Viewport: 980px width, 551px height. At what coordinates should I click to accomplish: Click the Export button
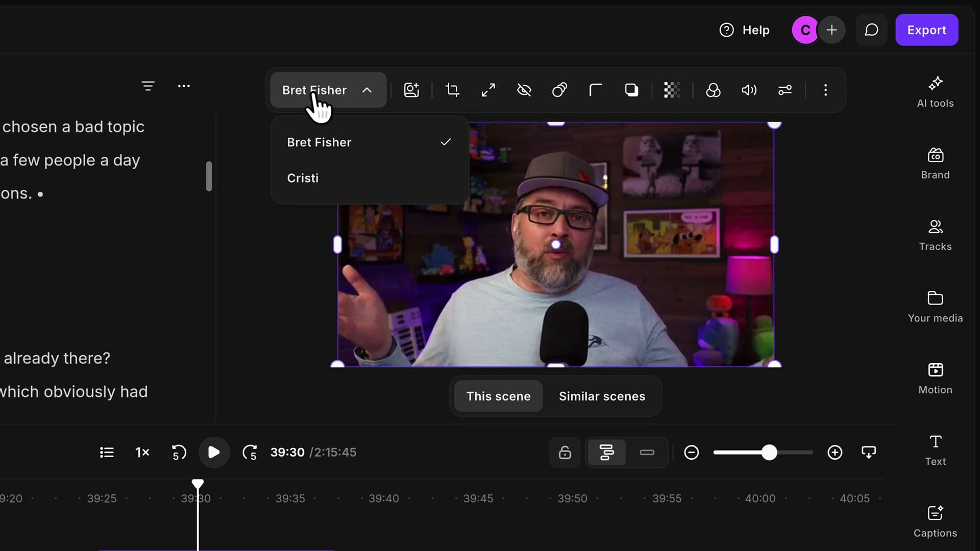click(x=926, y=30)
